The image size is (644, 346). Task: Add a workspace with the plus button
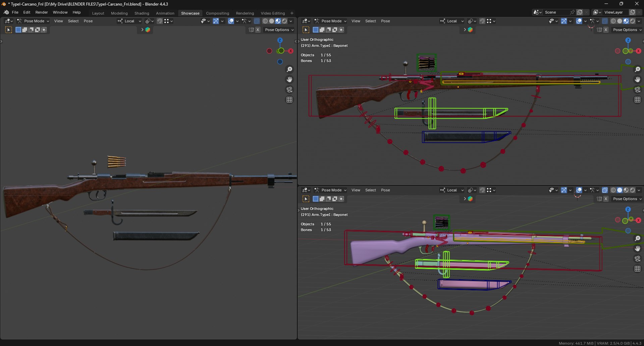[x=292, y=13]
